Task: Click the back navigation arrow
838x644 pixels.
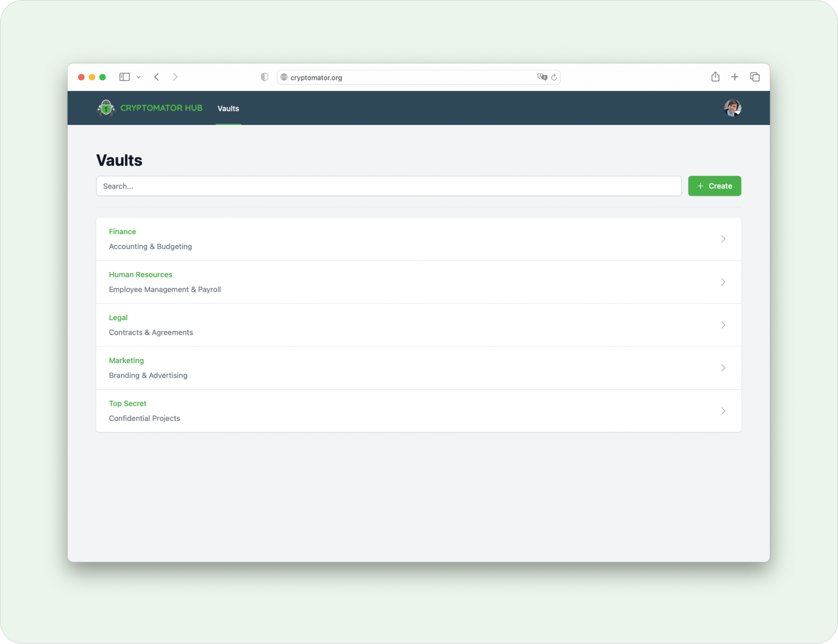Action: pyautogui.click(x=157, y=77)
